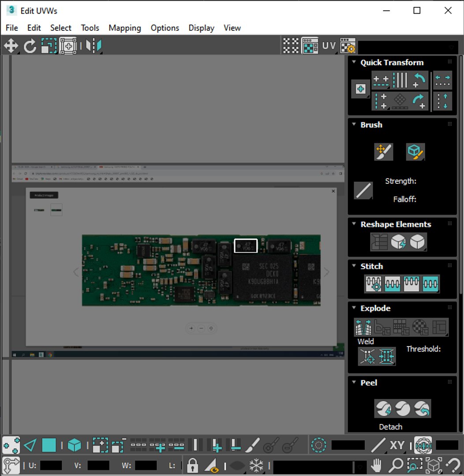Image resolution: width=464 pixels, height=476 pixels.
Task: Open the Display menu
Action: pyautogui.click(x=202, y=28)
